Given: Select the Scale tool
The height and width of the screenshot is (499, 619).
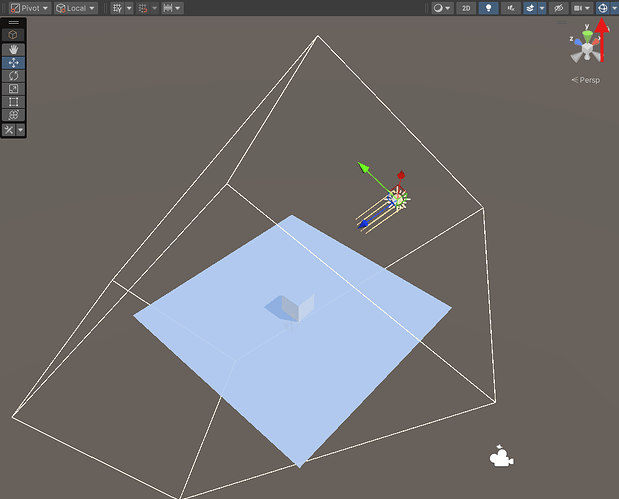Looking at the screenshot, I should (x=13, y=89).
